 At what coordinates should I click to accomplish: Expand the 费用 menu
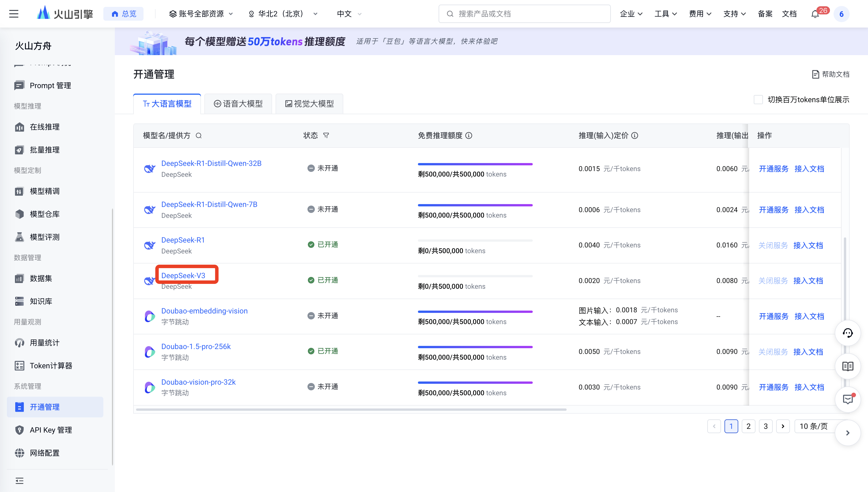(x=700, y=14)
